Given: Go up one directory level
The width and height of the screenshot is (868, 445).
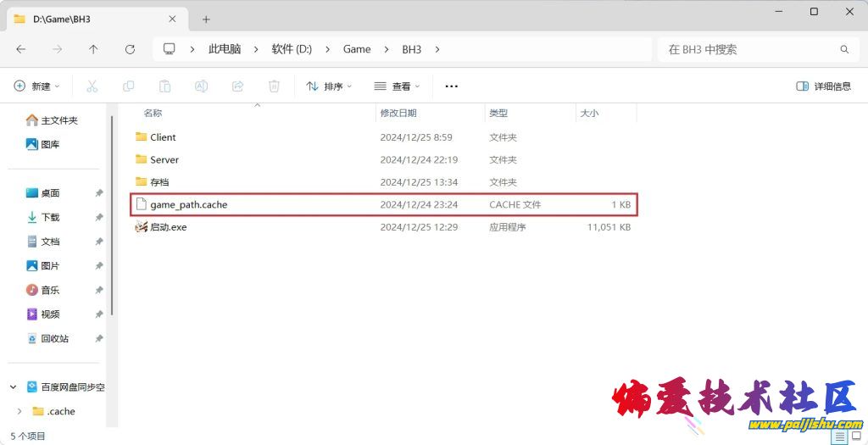Looking at the screenshot, I should pos(93,49).
